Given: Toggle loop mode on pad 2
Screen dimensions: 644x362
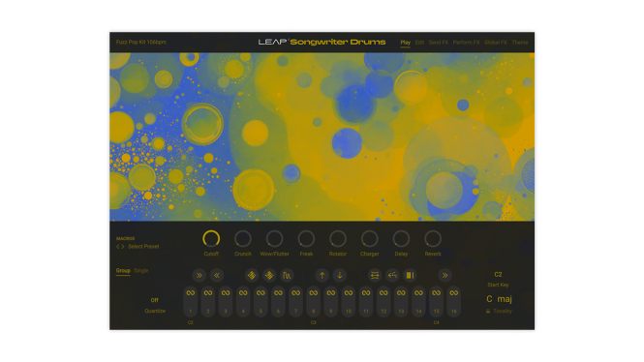Looking at the screenshot, I should tap(208, 292).
